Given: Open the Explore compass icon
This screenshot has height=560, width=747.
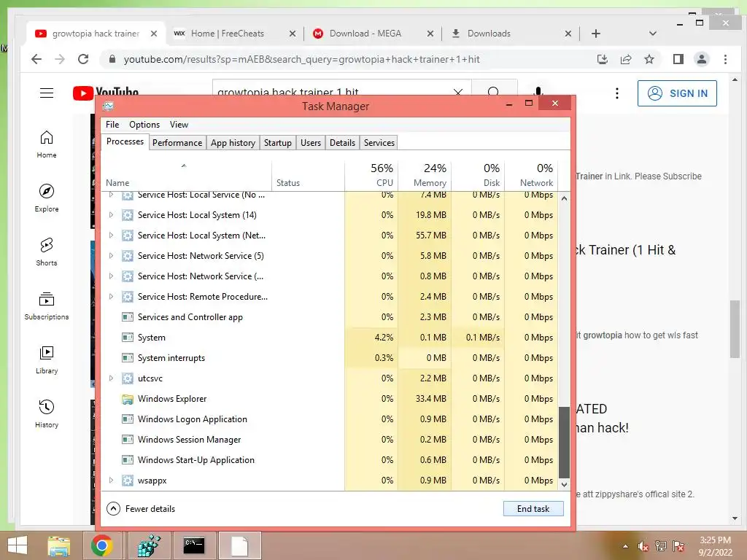Looking at the screenshot, I should [46, 192].
